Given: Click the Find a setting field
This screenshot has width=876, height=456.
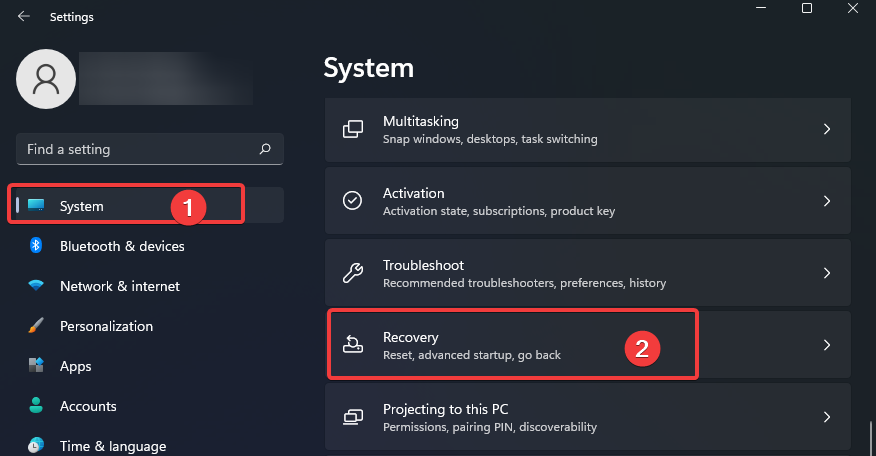Looking at the screenshot, I should point(150,149).
